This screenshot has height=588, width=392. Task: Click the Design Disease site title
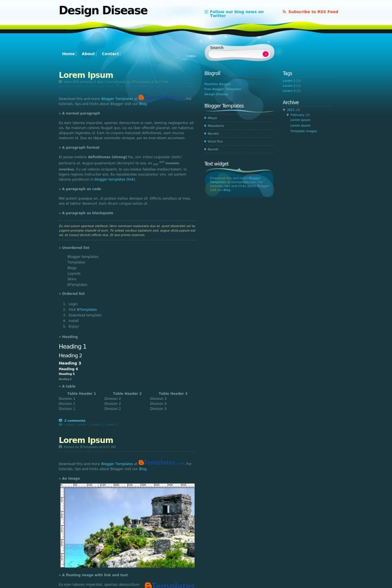click(x=103, y=10)
